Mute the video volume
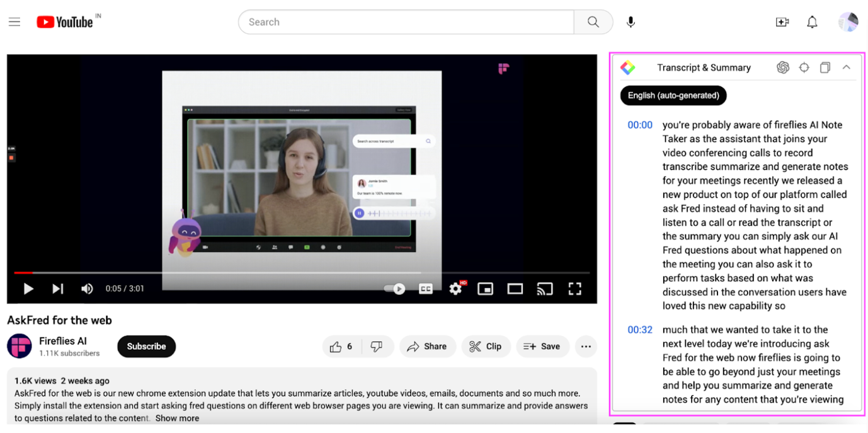The image size is (868, 433). pos(87,289)
